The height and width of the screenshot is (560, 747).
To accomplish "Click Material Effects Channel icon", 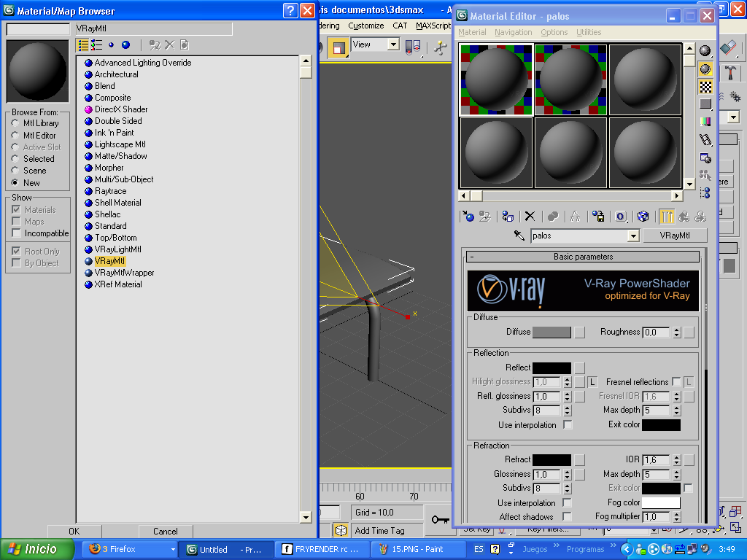I will click(x=620, y=217).
